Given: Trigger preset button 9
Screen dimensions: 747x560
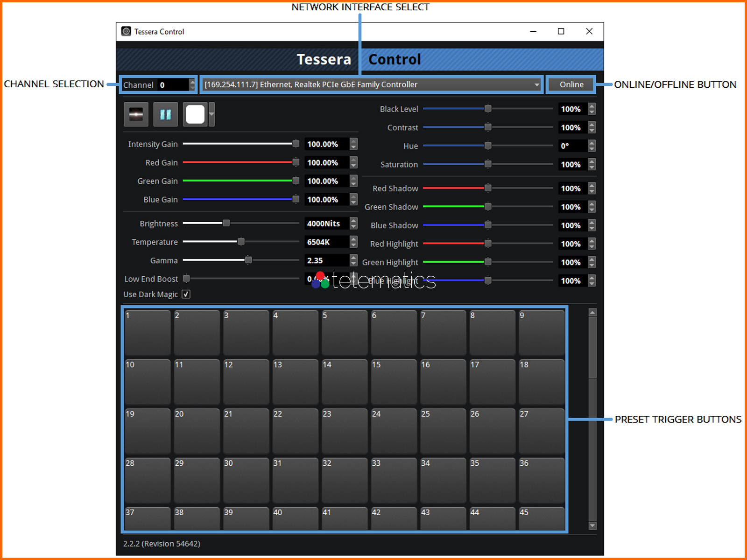Looking at the screenshot, I should coord(542,332).
